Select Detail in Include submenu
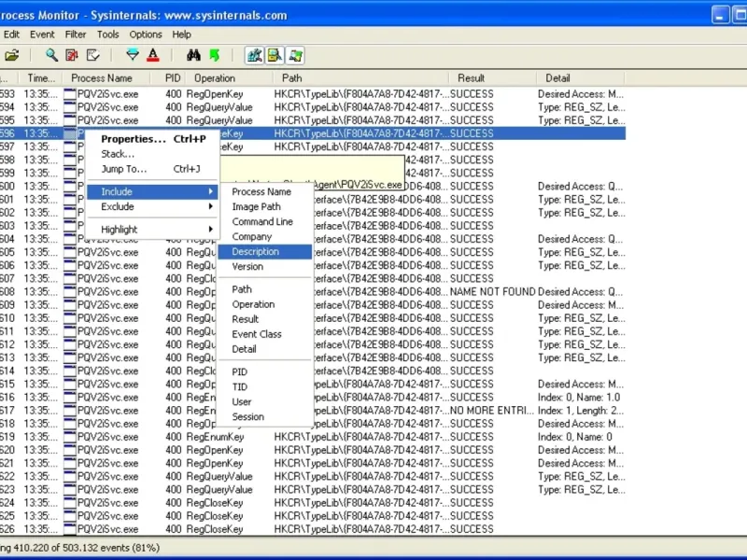 [265, 349]
